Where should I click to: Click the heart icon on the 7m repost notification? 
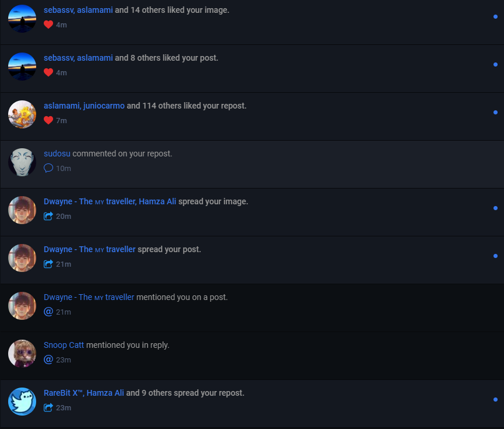[x=48, y=120]
